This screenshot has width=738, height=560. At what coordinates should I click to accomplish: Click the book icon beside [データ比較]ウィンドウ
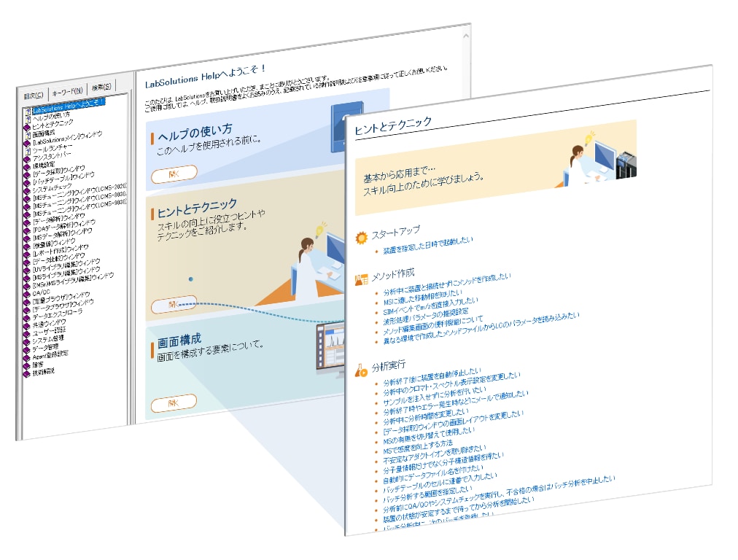pos(27,262)
